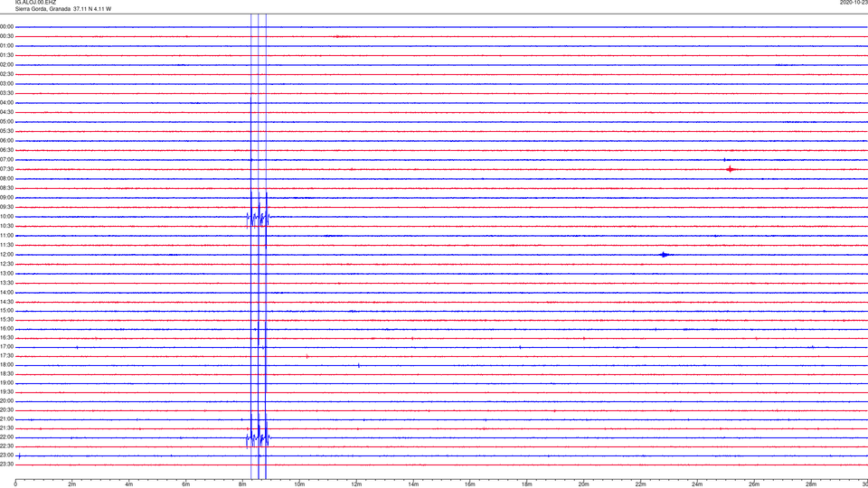Select the 07:30 row label
The height and width of the screenshot is (488, 868).
(6, 169)
